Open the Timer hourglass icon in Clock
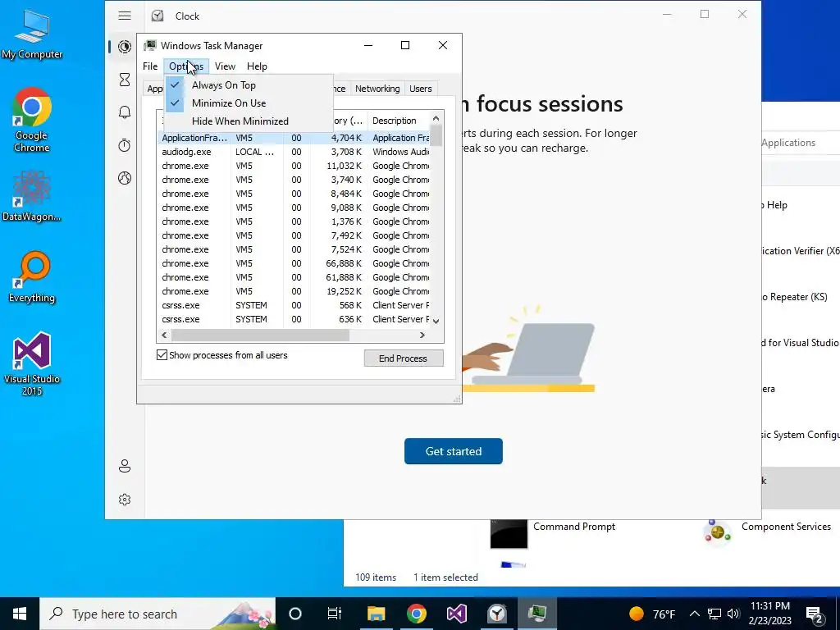 (x=125, y=80)
